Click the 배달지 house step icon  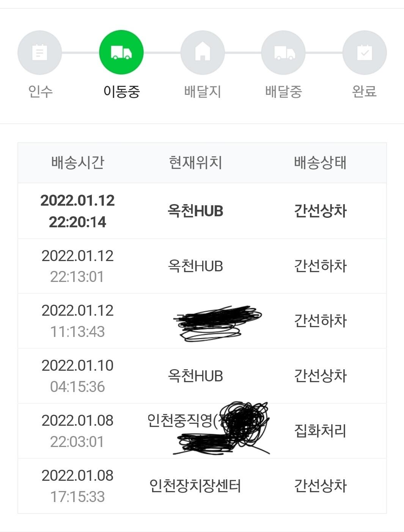(203, 52)
